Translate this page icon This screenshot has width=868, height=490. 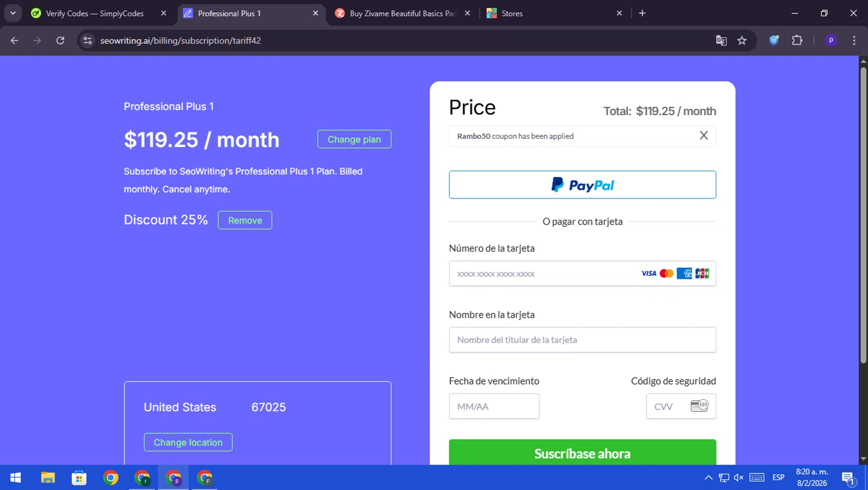tap(721, 40)
